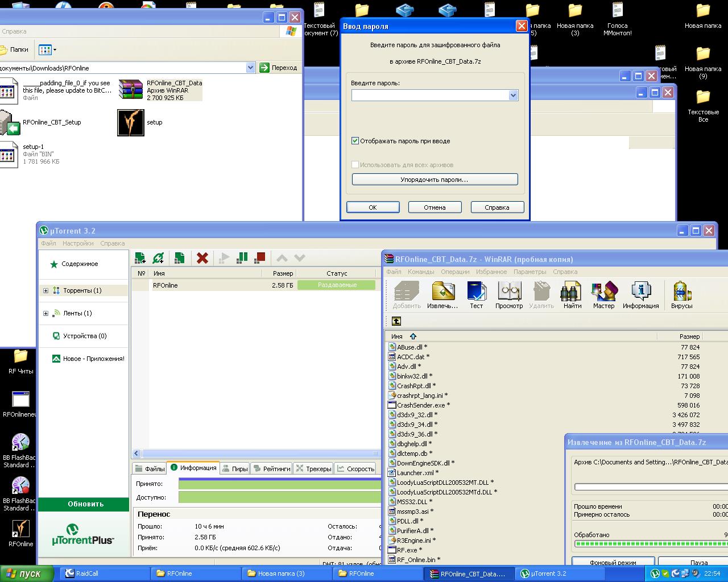
Task: Toggle the Отображать пароль при вводе checkbox
Action: pyautogui.click(x=355, y=141)
